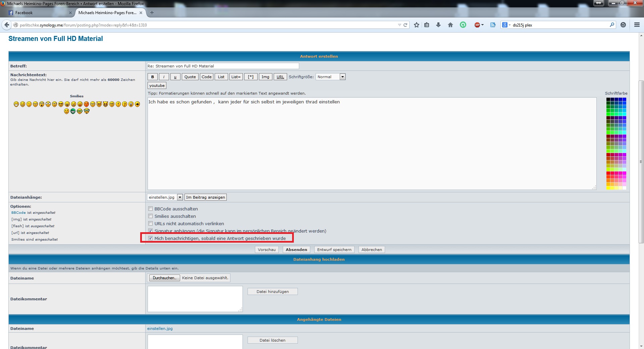Open the downloads arrow icon
This screenshot has width=644, height=349.
pos(438,25)
